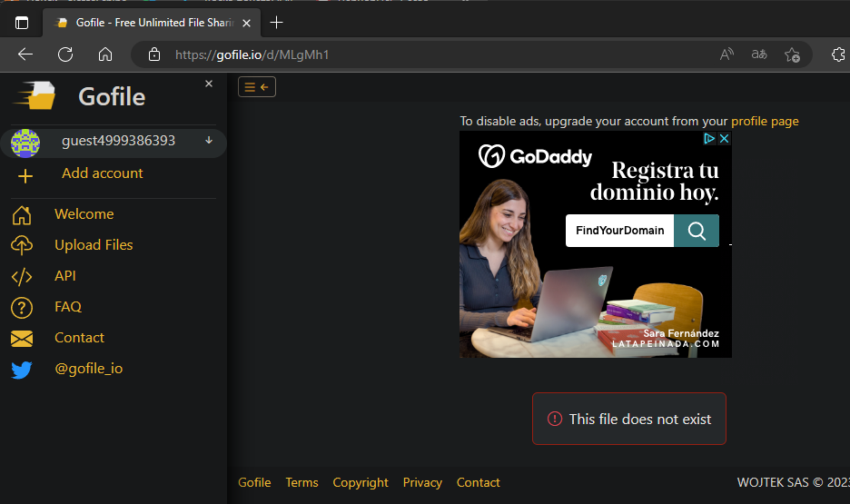Click the browser tab actions icon

pos(22,23)
